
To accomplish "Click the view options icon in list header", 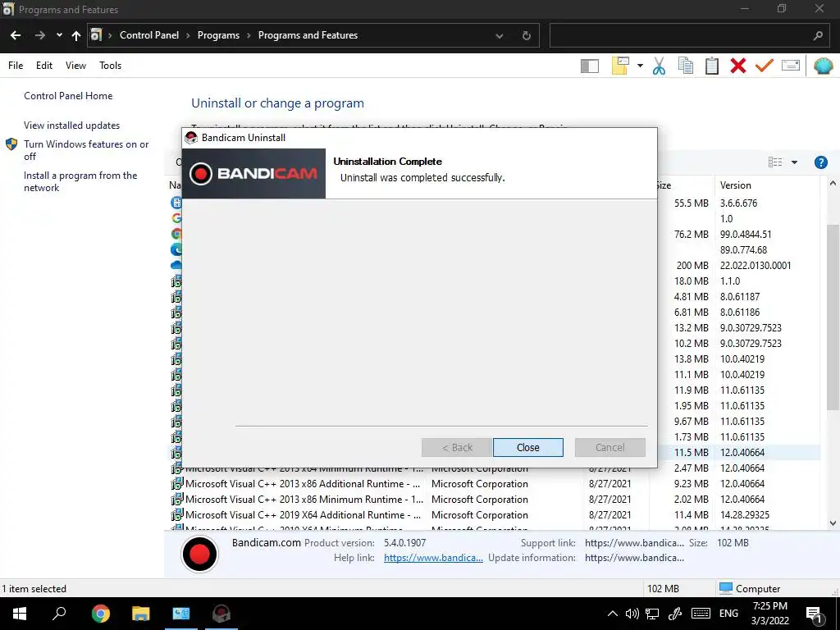I will pos(774,162).
